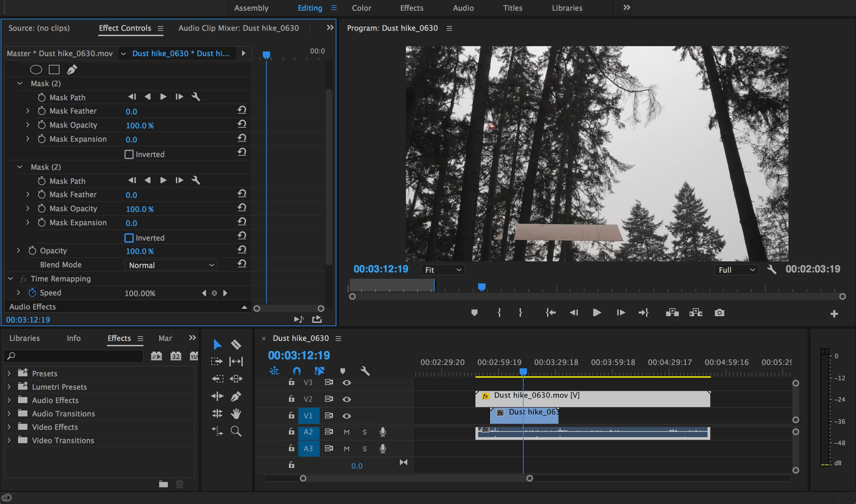Click the Effects panel search field

pyautogui.click(x=75, y=356)
